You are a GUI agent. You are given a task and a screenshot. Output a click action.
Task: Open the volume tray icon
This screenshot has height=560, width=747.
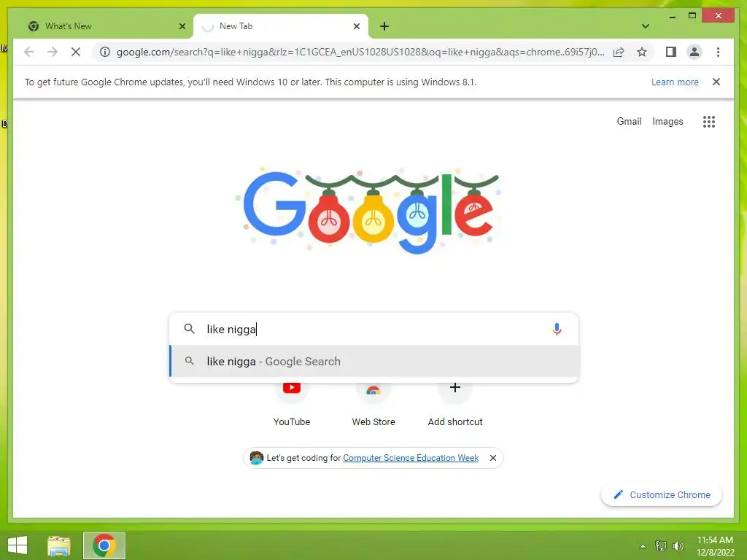point(678,545)
